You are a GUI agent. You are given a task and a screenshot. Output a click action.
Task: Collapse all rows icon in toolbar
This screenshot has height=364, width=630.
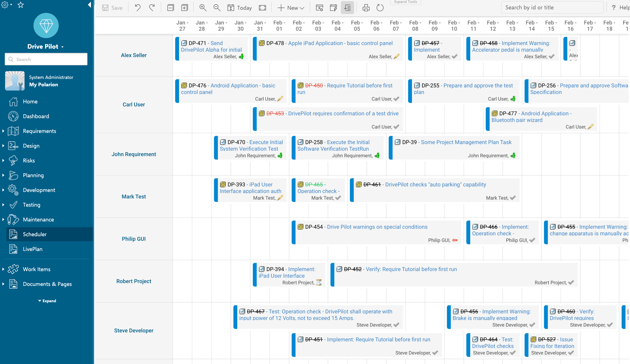pos(170,8)
